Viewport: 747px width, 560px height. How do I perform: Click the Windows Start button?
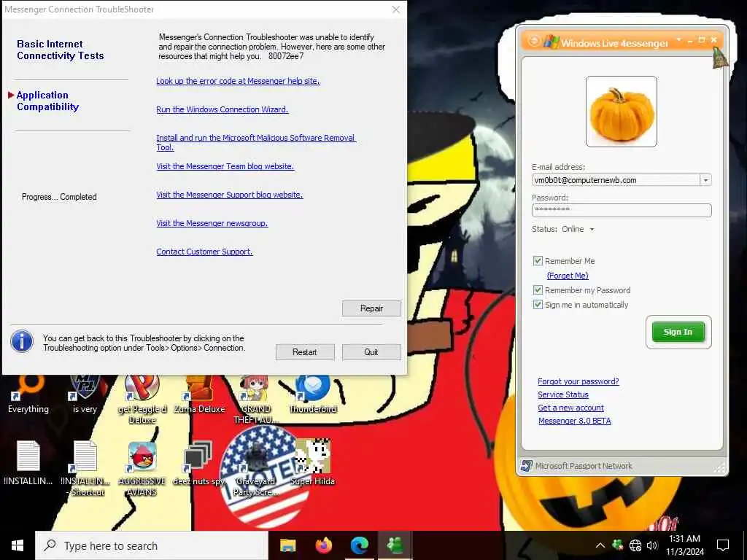[18, 545]
